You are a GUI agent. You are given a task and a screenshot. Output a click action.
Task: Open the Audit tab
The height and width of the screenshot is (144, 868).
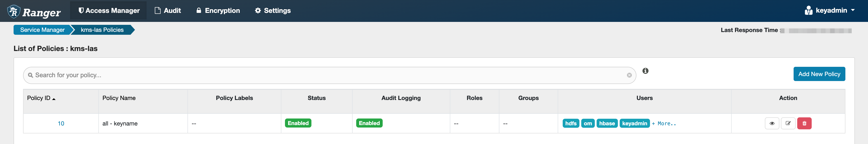click(x=167, y=10)
